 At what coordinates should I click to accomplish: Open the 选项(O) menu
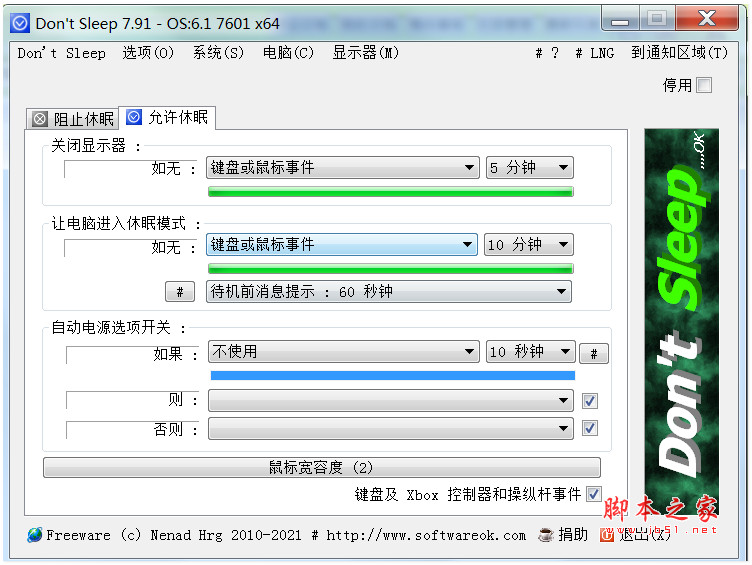tap(148, 53)
